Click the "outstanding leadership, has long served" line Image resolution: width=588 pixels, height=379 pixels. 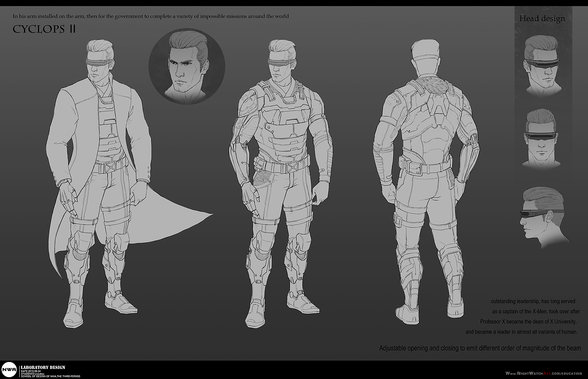click(533, 301)
